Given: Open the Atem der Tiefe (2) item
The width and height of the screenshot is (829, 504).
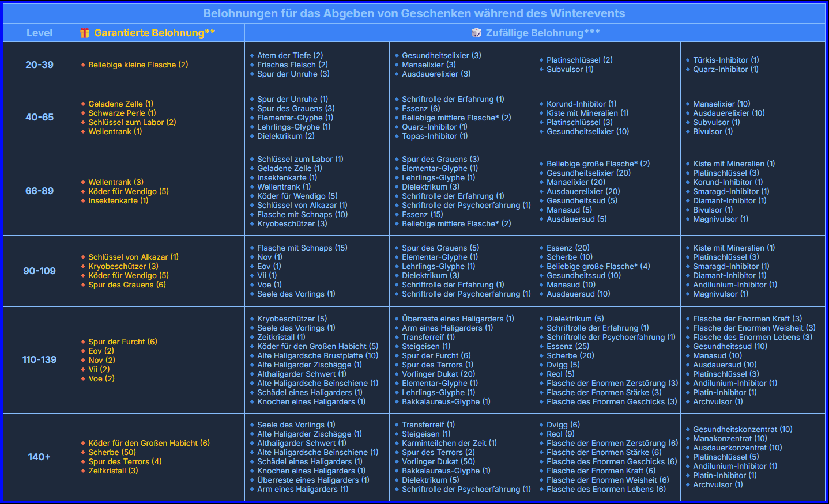Looking at the screenshot, I should point(290,55).
